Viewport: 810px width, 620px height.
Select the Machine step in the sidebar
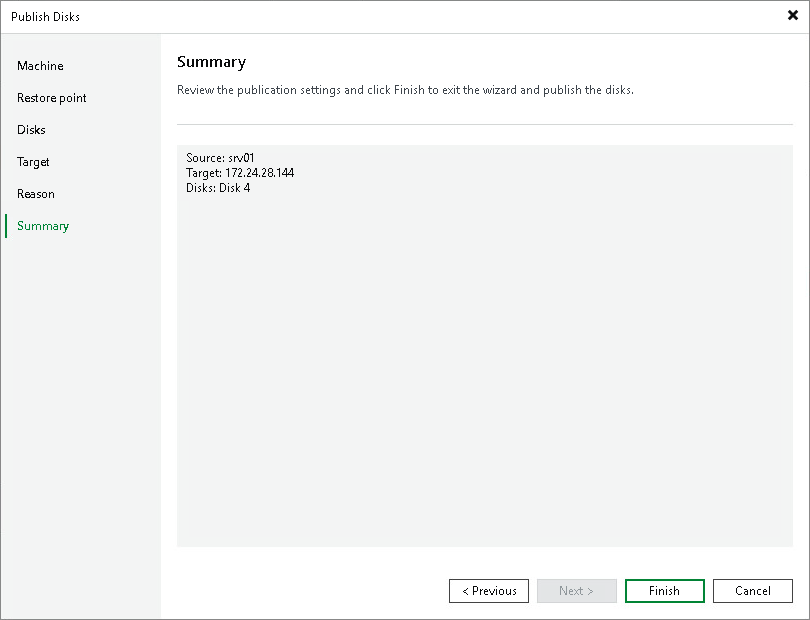coord(40,66)
